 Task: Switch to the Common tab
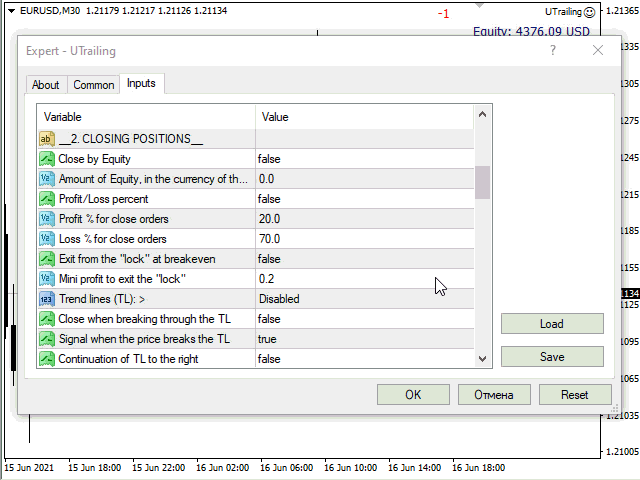click(x=94, y=85)
